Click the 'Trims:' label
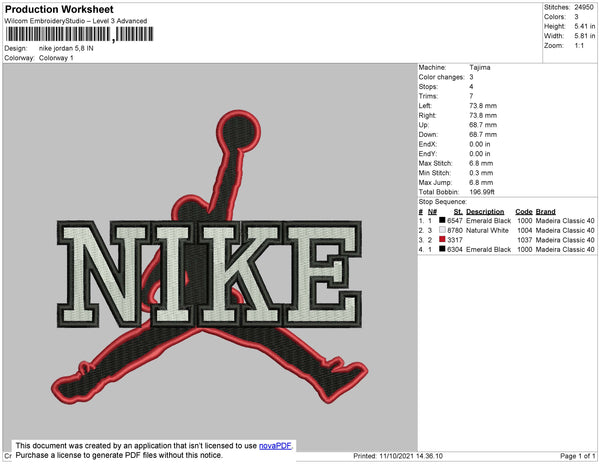The width and height of the screenshot is (600, 464). pos(428,96)
